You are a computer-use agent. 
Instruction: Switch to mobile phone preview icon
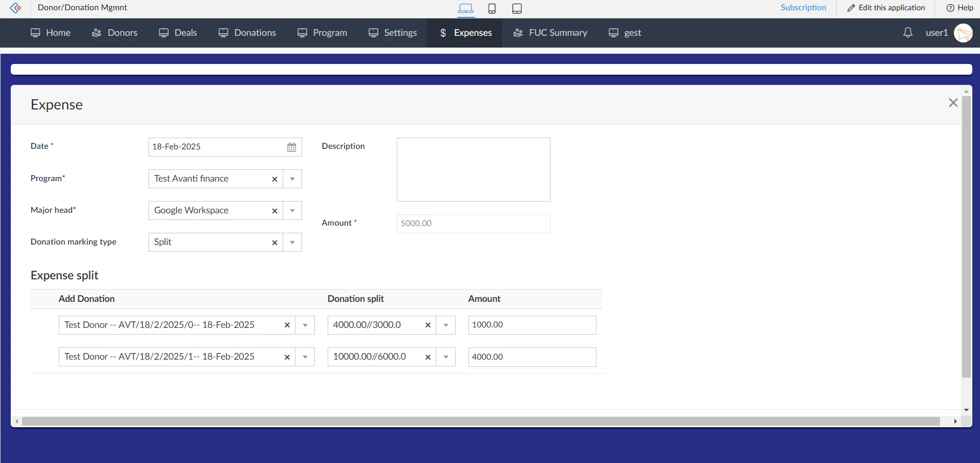point(492,8)
